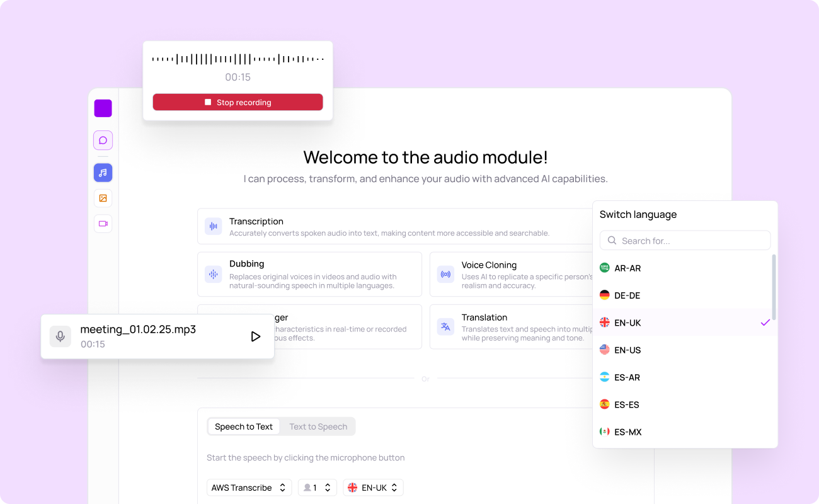Viewport: 819px width, 504px height.
Task: Click the language list scrollbar
Action: pos(774,288)
